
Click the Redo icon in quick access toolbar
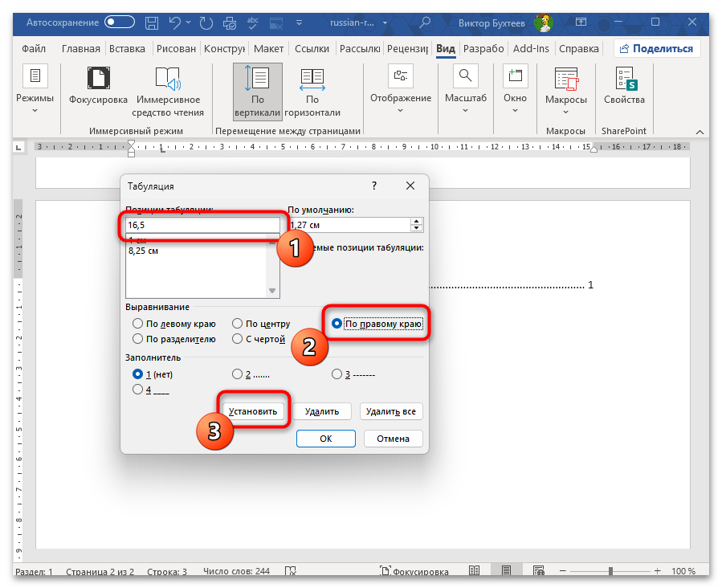click(206, 22)
